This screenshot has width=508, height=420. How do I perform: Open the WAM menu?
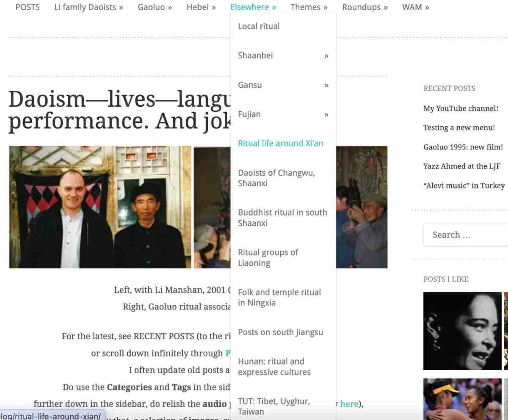415,7
